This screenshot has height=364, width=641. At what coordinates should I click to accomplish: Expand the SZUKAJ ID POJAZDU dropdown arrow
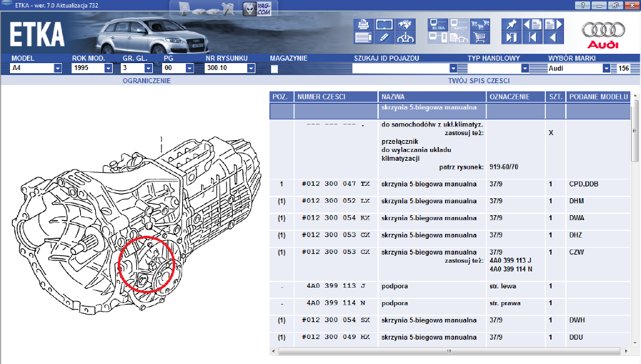453,68
